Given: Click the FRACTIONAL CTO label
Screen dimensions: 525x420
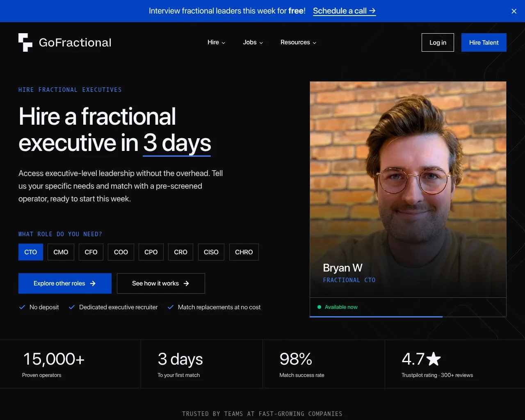Looking at the screenshot, I should [349, 280].
